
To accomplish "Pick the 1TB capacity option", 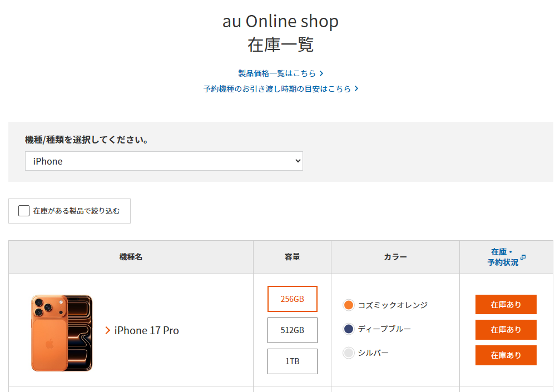I will 292,361.
